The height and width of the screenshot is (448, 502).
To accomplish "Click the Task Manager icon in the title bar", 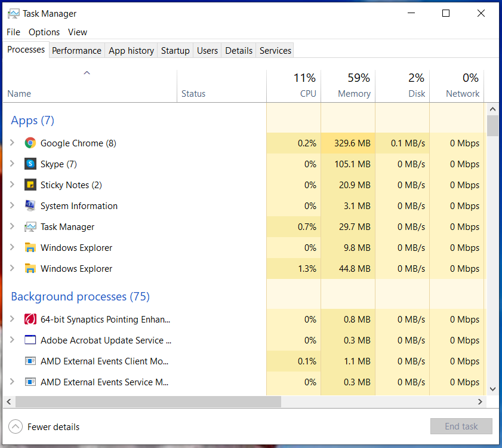I will coord(14,14).
